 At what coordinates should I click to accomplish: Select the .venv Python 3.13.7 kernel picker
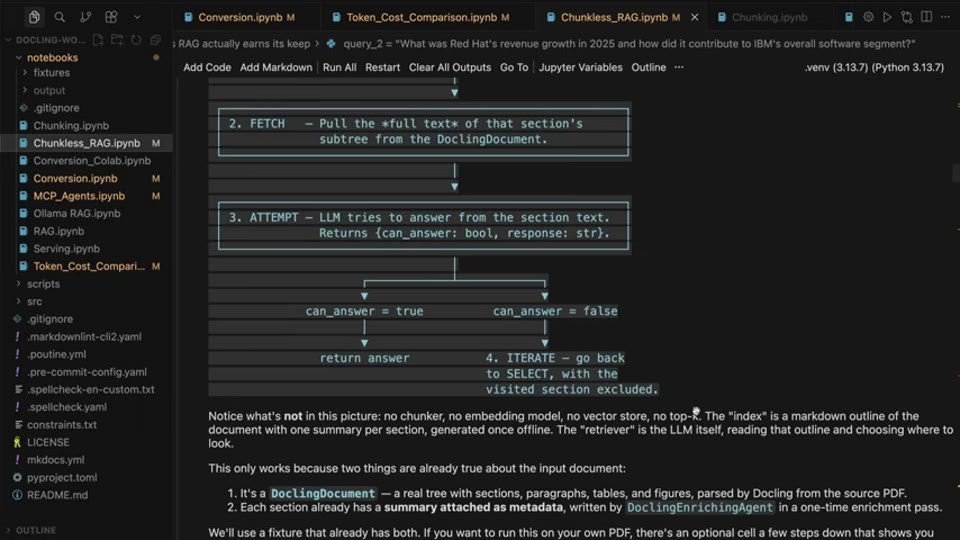[874, 67]
